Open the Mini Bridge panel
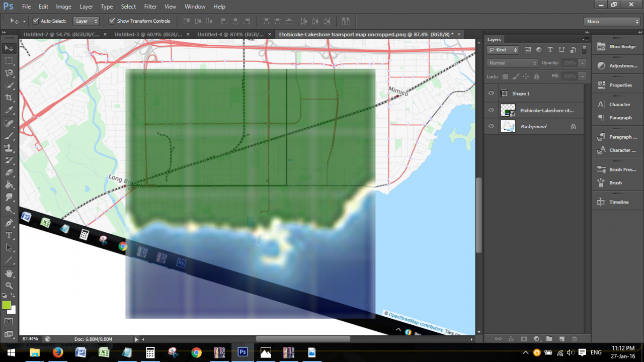 point(617,46)
